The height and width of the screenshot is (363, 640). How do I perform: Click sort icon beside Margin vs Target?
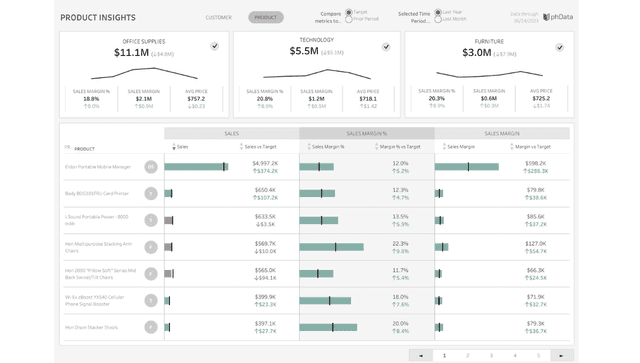point(511,147)
